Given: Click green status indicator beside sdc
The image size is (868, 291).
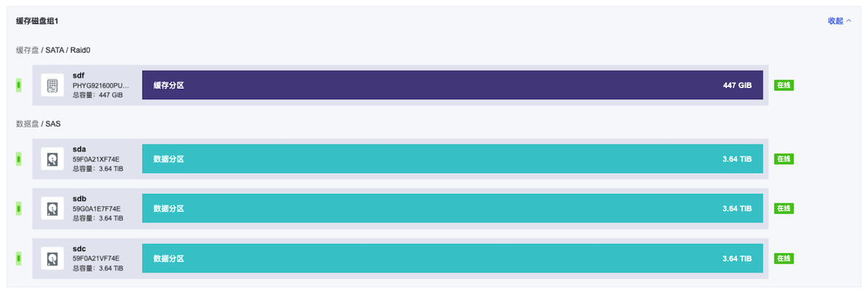Looking at the screenshot, I should click(x=18, y=258).
